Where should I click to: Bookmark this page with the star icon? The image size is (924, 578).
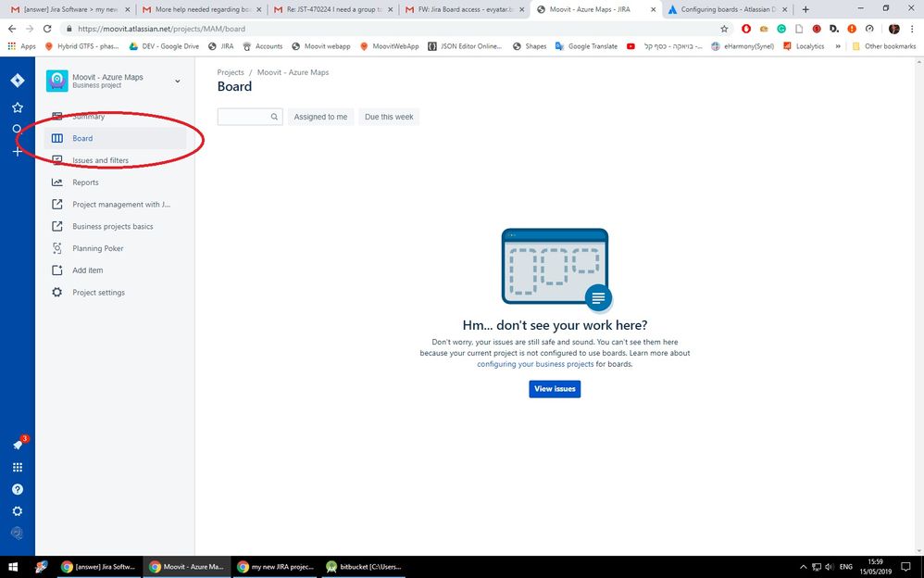click(724, 29)
